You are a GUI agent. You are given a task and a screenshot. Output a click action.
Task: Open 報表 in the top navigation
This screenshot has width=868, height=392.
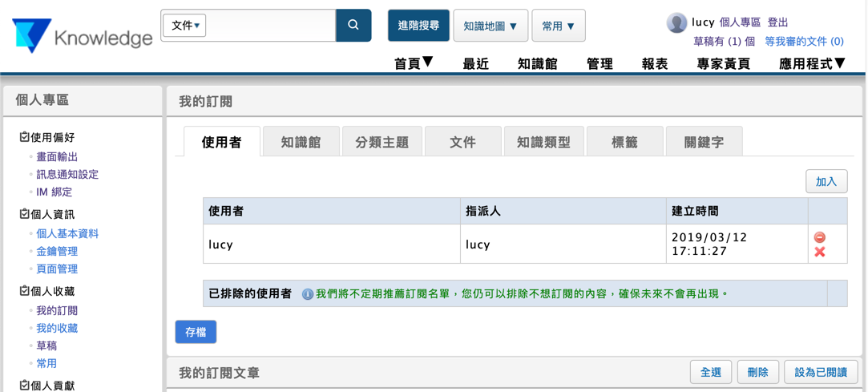[655, 63]
